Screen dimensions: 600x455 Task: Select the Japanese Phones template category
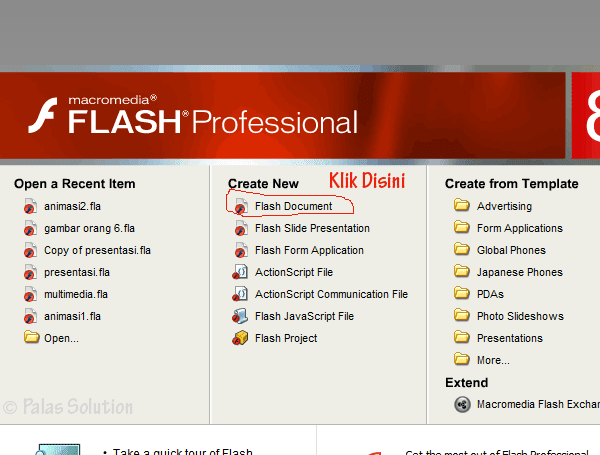(x=520, y=272)
